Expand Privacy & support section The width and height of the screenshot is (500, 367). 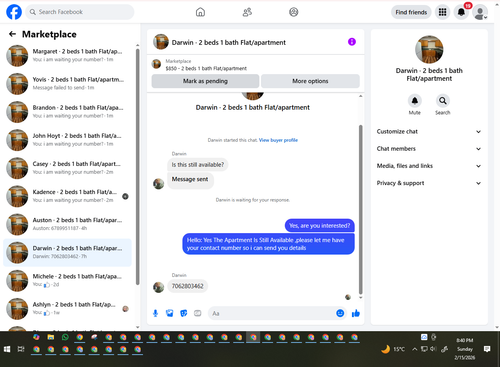pos(429,183)
